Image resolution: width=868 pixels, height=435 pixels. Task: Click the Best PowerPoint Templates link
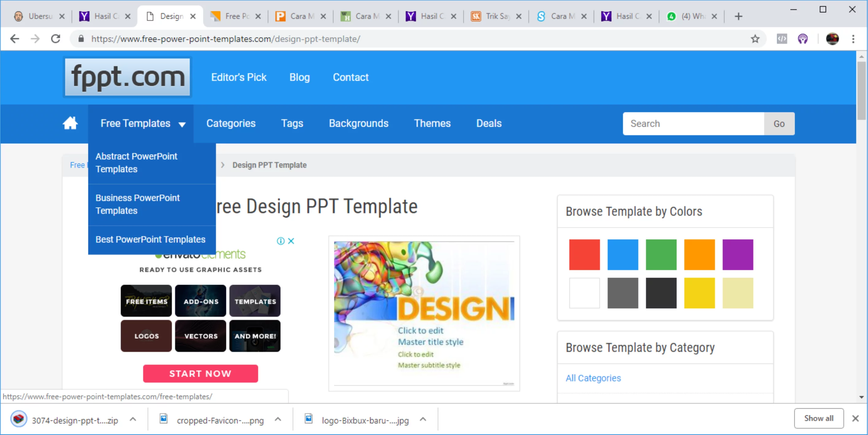point(150,240)
